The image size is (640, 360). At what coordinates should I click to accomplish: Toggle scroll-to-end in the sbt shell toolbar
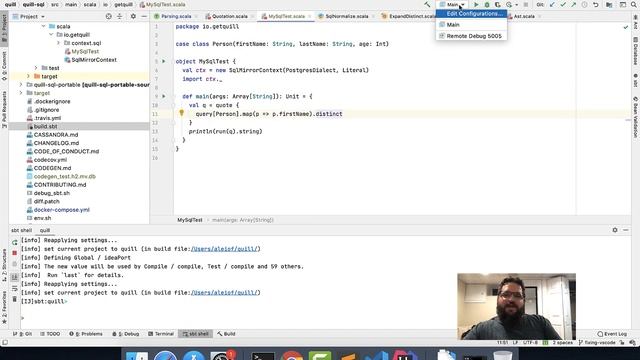coord(15,278)
